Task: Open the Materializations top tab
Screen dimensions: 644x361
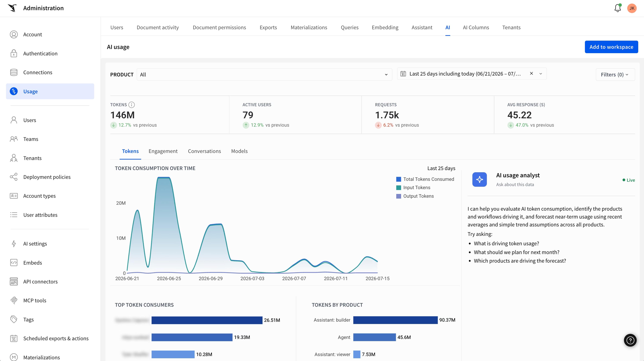Action: [309, 27]
